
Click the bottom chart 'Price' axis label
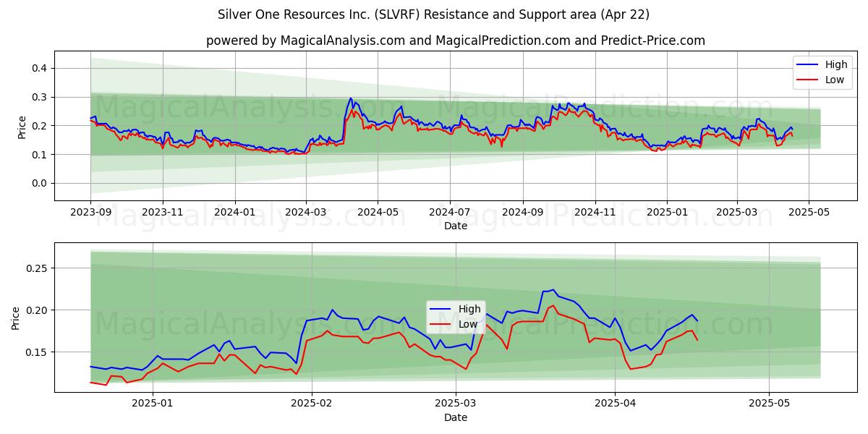point(16,317)
